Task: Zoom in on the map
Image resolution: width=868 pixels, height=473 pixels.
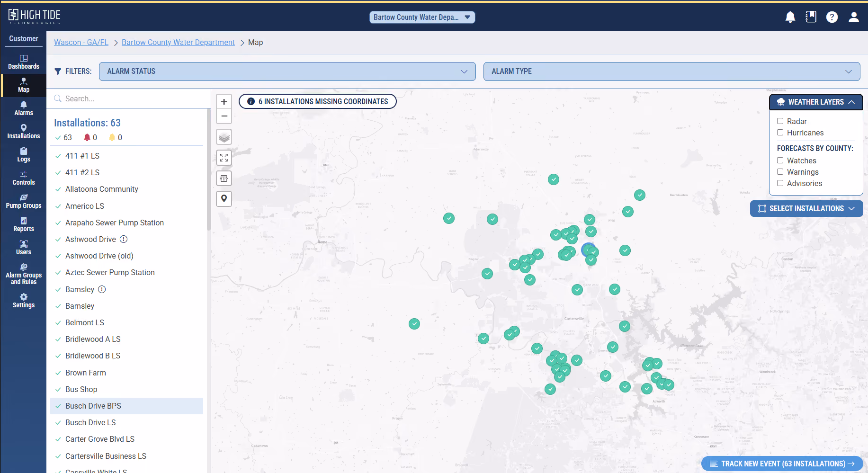Action: 224,101
